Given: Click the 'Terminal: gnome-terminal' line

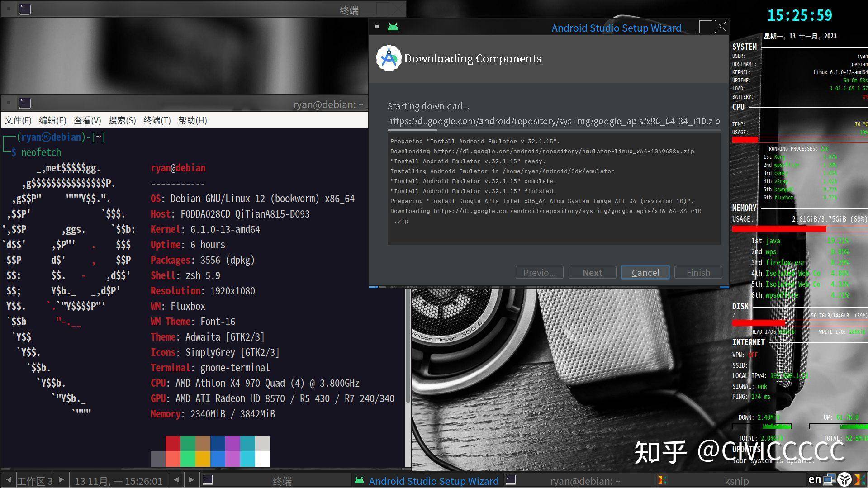Looking at the screenshot, I should click(x=210, y=368).
